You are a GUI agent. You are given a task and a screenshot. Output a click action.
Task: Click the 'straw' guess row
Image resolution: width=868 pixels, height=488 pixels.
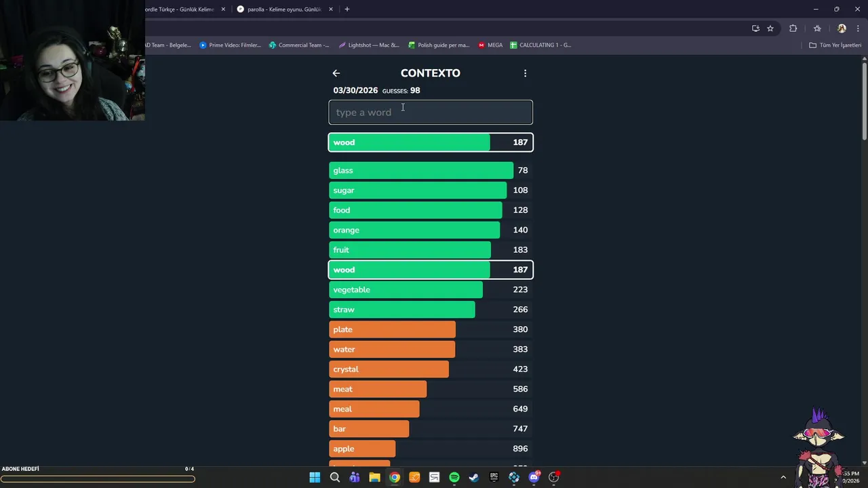431,310
